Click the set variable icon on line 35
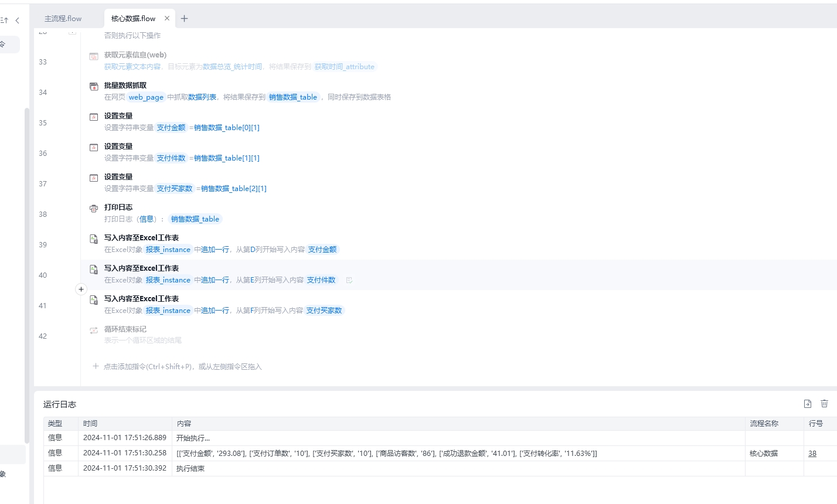837x504 pixels. click(x=94, y=117)
